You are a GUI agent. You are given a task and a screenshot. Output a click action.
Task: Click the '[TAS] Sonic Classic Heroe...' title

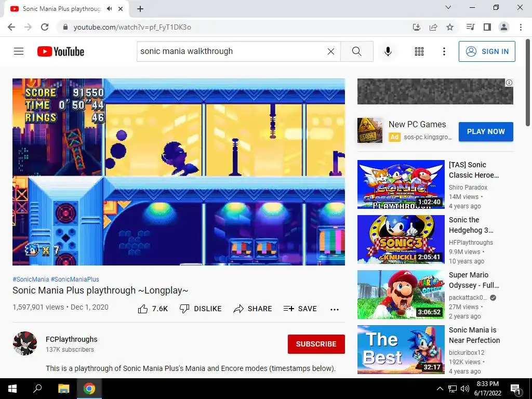coord(474,170)
